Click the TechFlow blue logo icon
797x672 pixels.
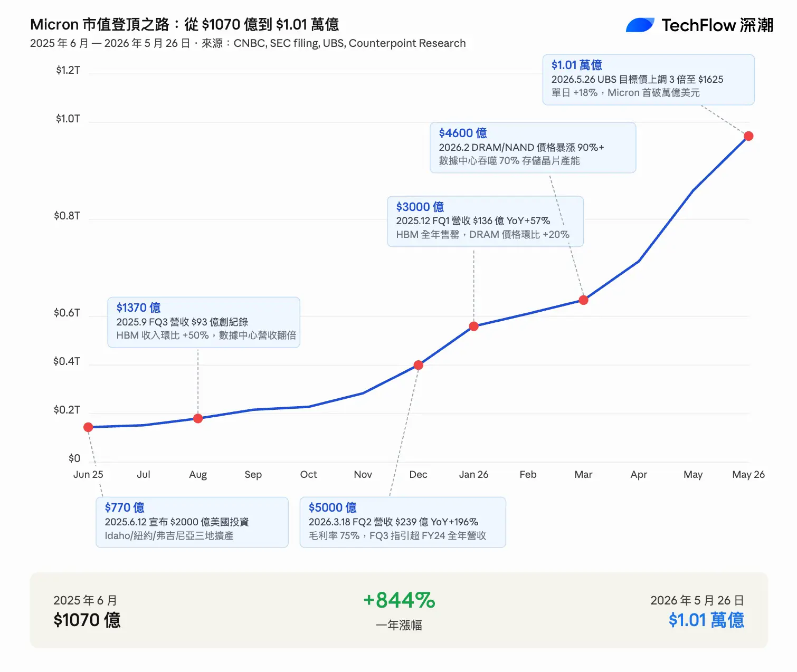640,25
